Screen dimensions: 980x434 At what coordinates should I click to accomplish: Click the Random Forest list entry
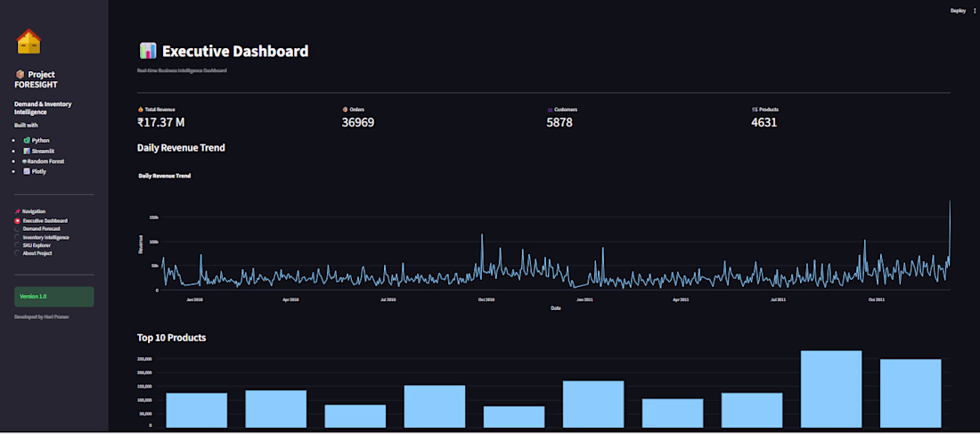pyautogui.click(x=43, y=161)
